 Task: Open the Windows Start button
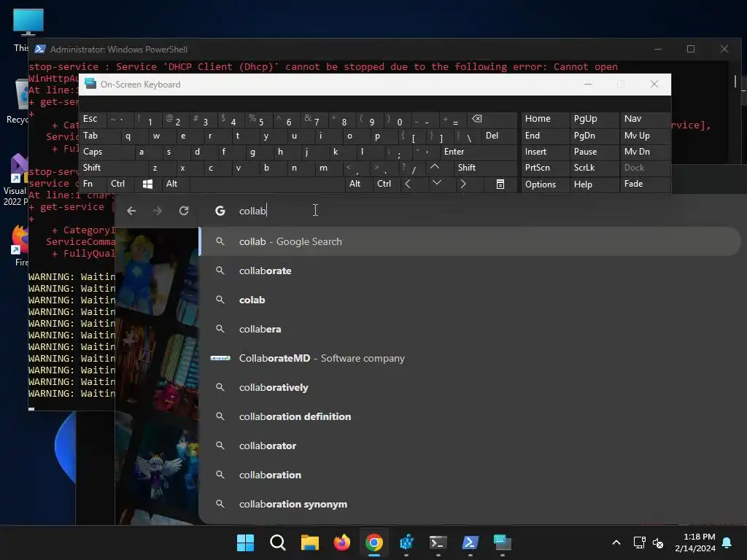(245, 542)
